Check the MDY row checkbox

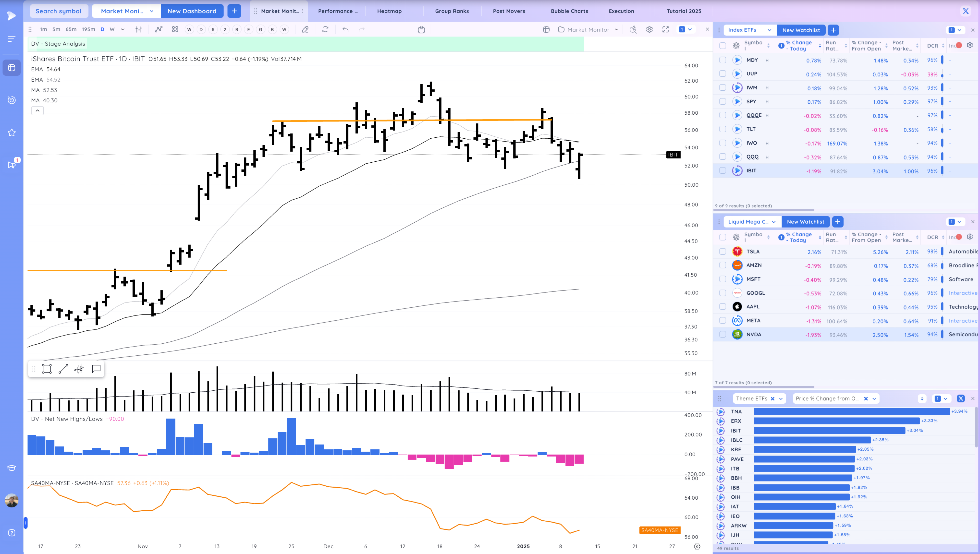coord(722,60)
